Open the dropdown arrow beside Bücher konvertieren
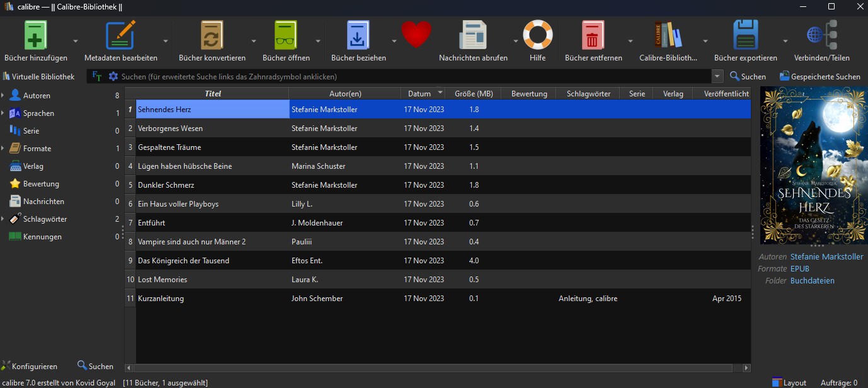868x388 pixels. point(254,41)
